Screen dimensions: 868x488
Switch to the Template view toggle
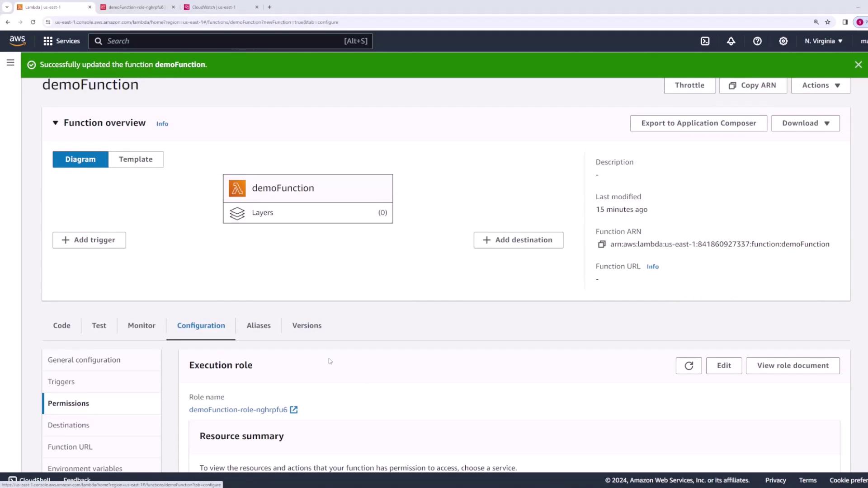pyautogui.click(x=136, y=160)
